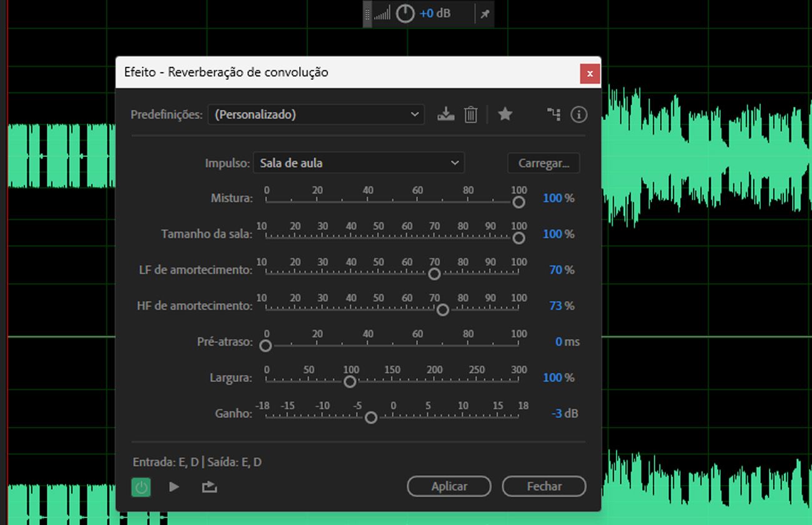
Task: Click the loop playback icon
Action: (209, 486)
